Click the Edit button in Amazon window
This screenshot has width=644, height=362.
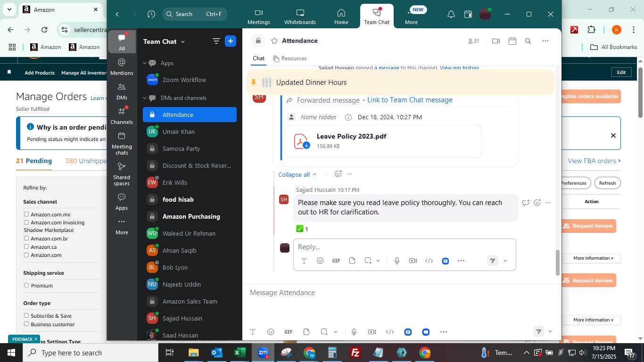pos(621,72)
